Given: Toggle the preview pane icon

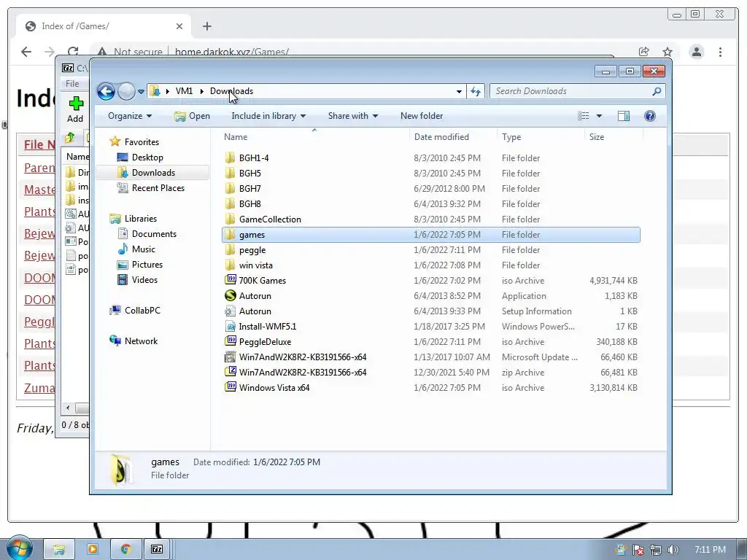Looking at the screenshot, I should (624, 116).
